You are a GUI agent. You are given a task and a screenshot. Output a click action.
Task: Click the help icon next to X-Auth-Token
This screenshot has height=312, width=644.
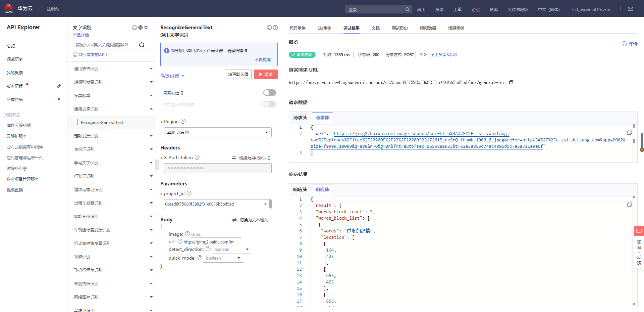(x=197, y=157)
